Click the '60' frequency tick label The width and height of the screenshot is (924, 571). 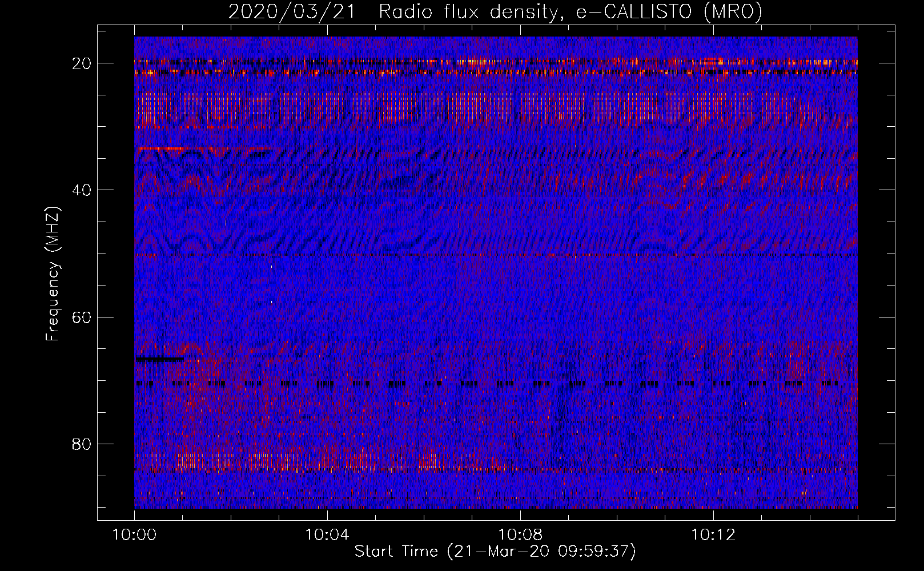tap(82, 317)
